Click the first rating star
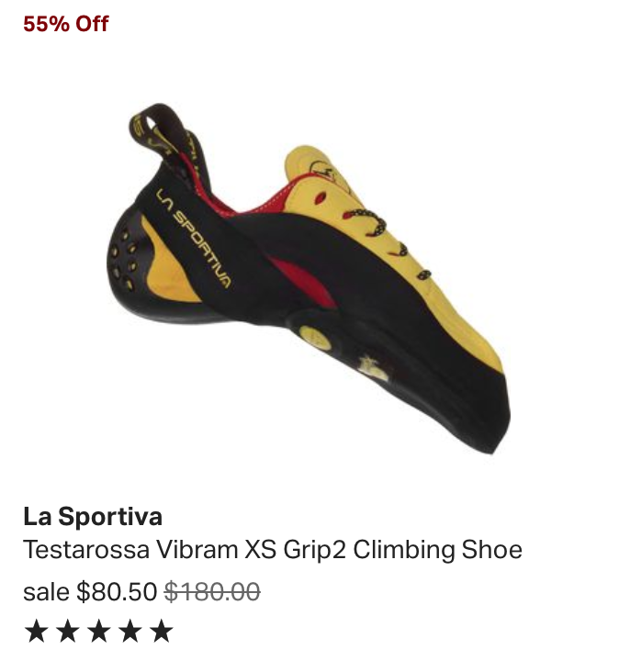619x672 pixels. (x=37, y=631)
